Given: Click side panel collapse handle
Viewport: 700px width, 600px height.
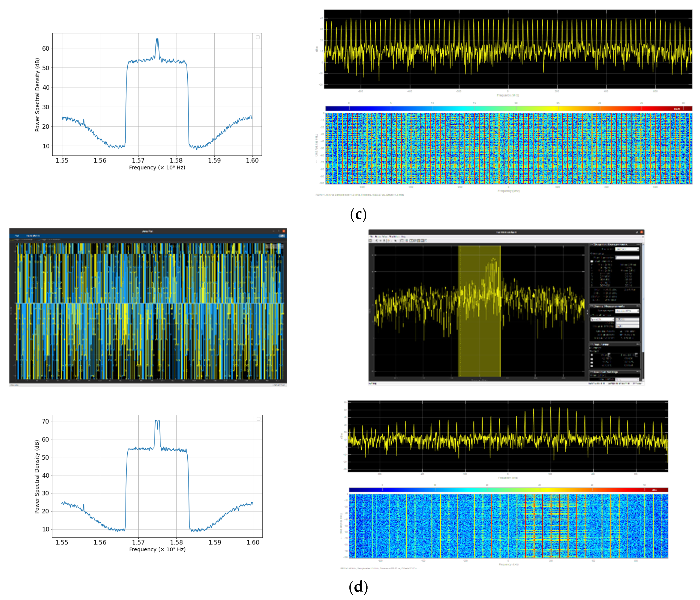Looking at the screenshot, I should tap(587, 312).
